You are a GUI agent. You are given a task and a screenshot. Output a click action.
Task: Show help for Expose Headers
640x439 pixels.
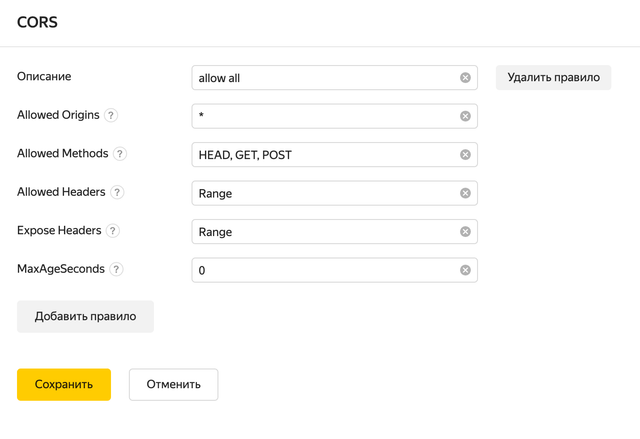point(113,231)
